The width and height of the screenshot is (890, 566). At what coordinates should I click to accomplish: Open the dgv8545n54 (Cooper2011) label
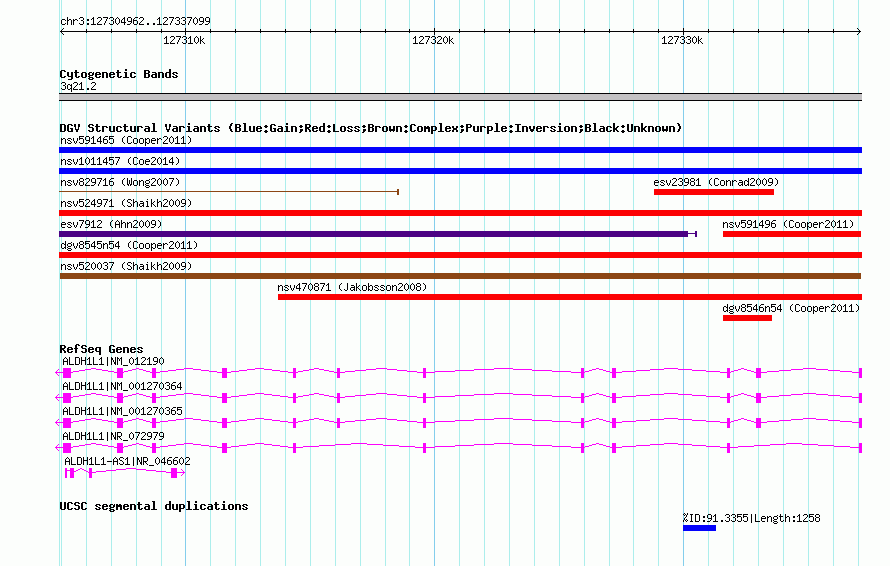pyautogui.click(x=129, y=245)
